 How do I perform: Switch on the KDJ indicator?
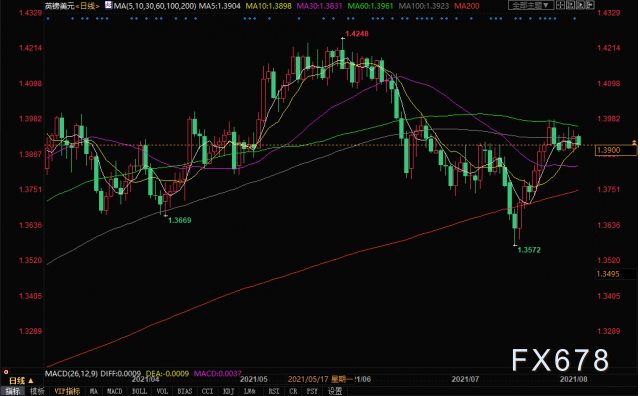coord(229,391)
